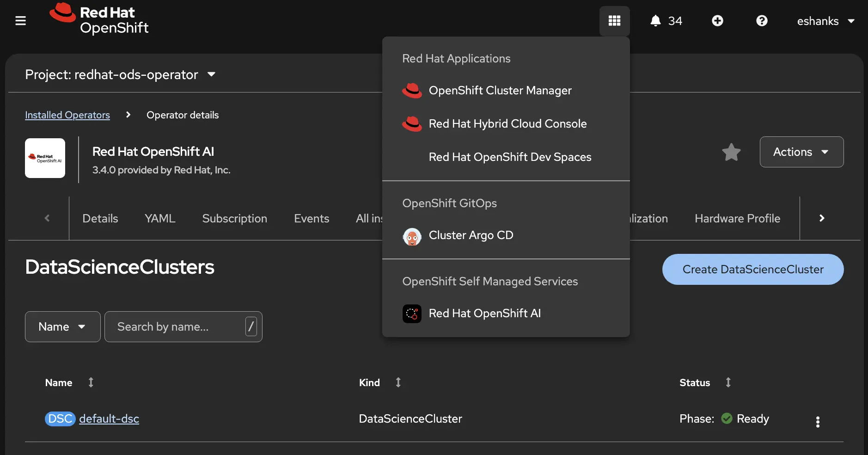Favorite this page with the star icon
The height and width of the screenshot is (455, 868).
(731, 152)
